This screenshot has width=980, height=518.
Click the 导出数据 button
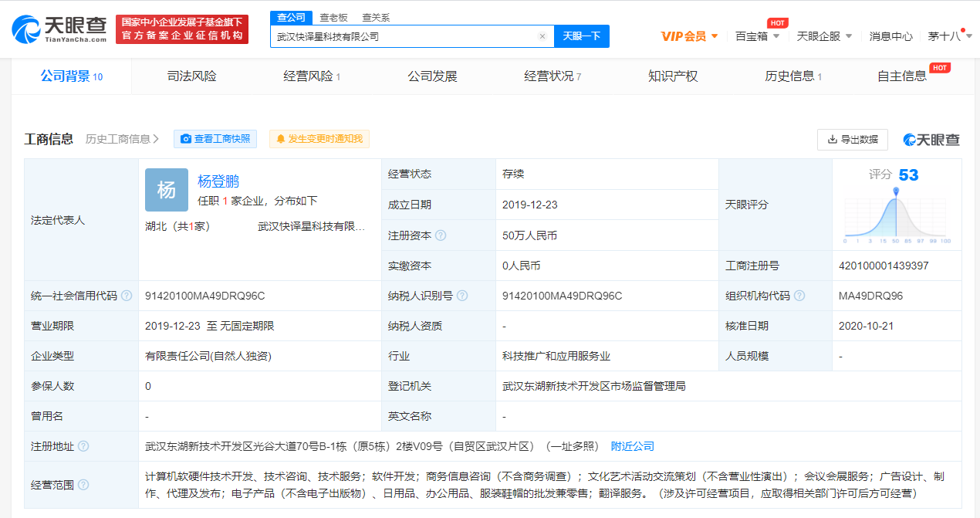pyautogui.click(x=853, y=140)
